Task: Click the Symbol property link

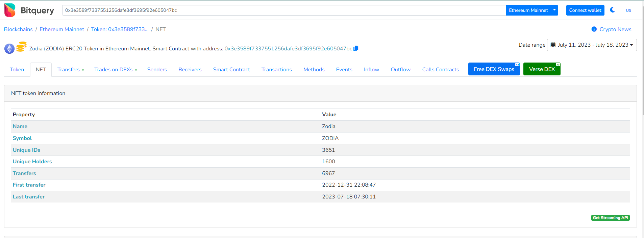Action: click(x=22, y=138)
